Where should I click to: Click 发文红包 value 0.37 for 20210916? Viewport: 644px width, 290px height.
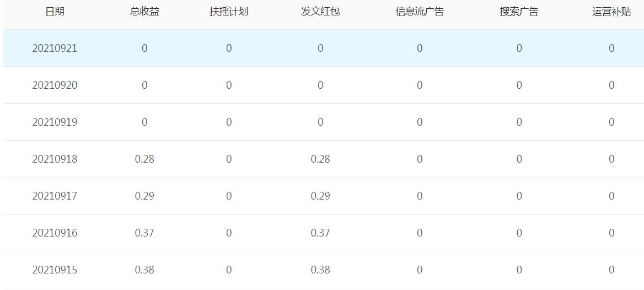(x=320, y=233)
